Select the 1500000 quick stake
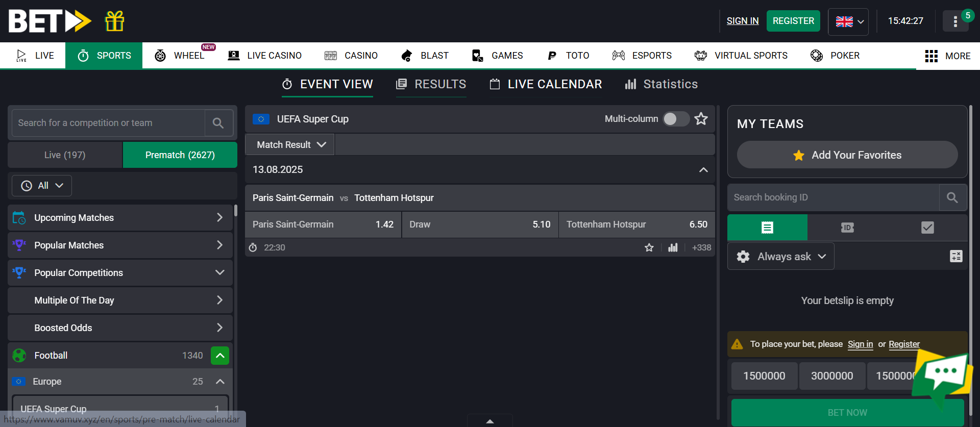 click(x=764, y=376)
